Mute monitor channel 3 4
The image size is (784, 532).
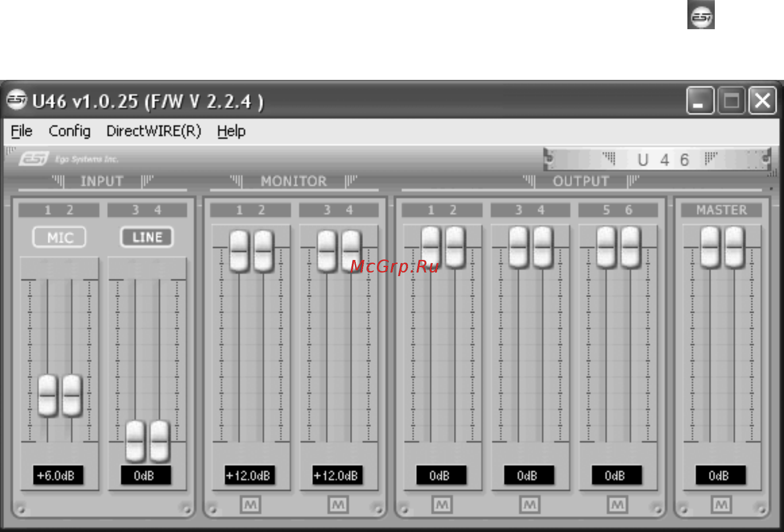(338, 505)
